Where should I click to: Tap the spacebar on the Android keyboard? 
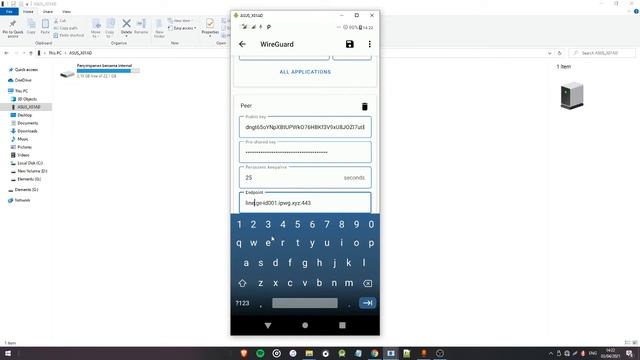tap(304, 303)
